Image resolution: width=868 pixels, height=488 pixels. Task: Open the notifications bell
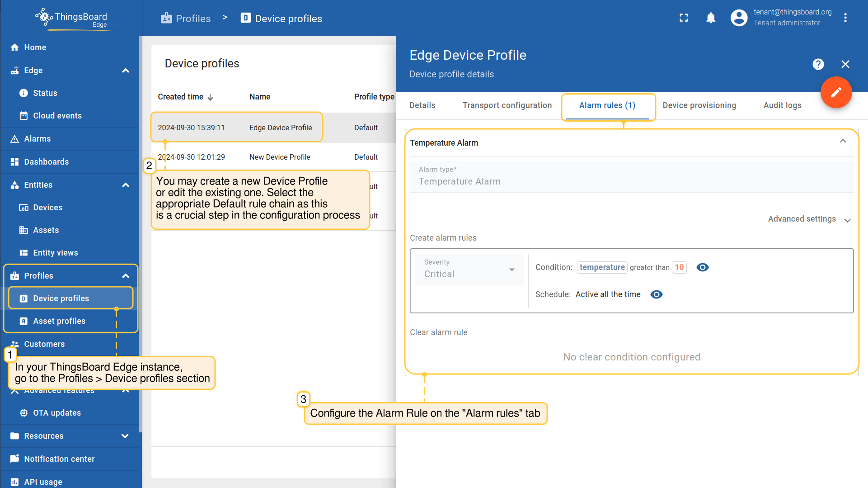coord(711,18)
